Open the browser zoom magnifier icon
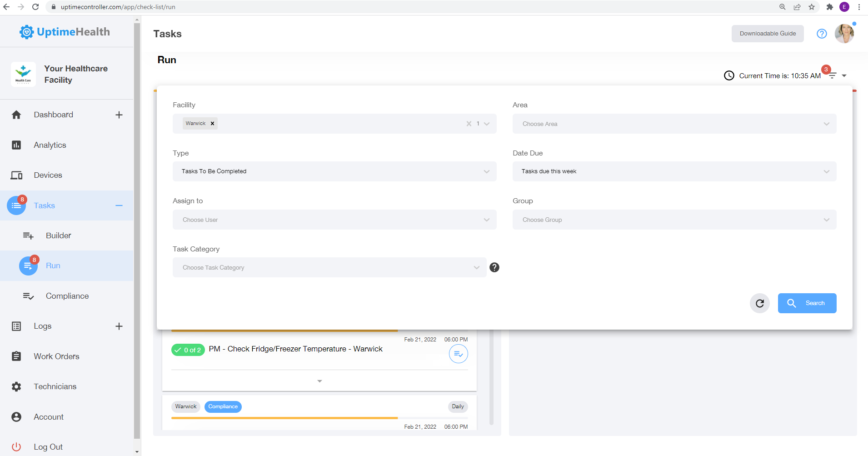This screenshot has height=456, width=868. click(x=783, y=7)
